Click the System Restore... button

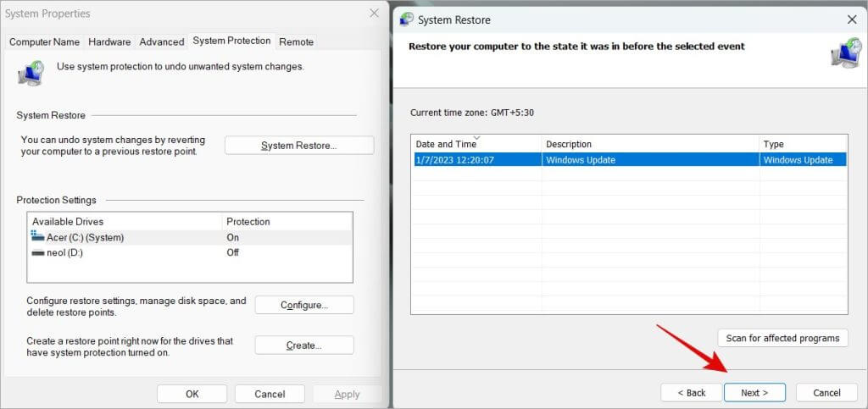click(x=299, y=146)
